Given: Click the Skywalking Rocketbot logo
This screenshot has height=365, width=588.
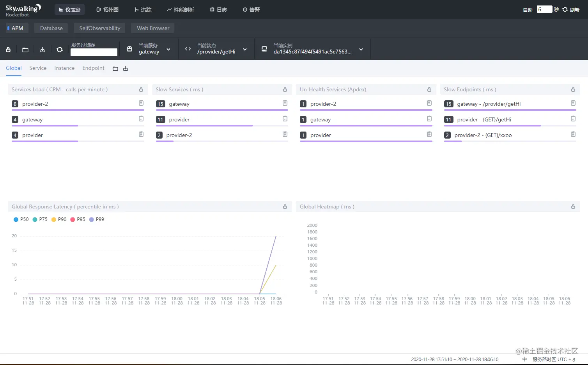Looking at the screenshot, I should point(23,11).
